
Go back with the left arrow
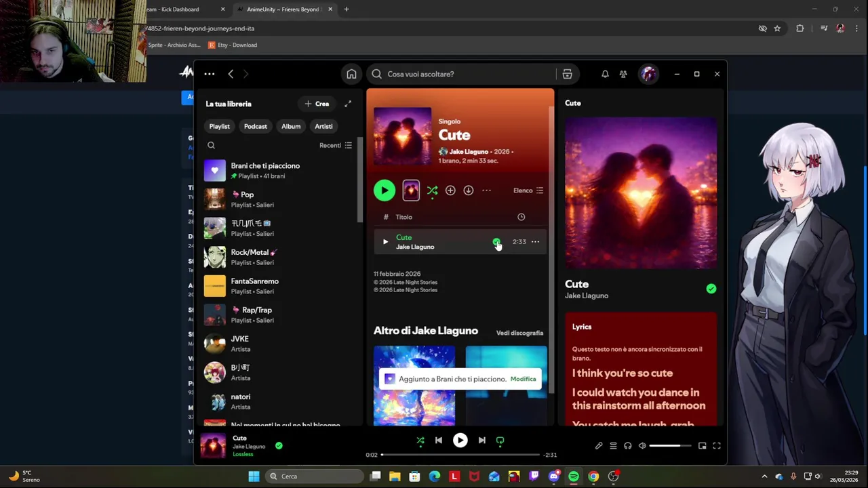pos(231,74)
